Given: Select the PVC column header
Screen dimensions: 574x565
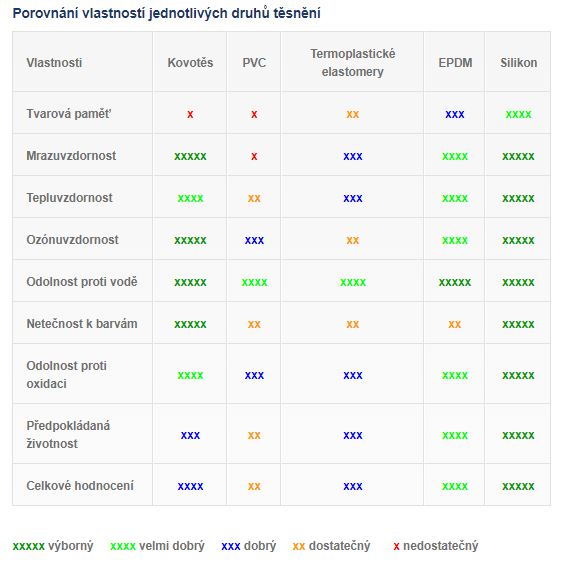Looking at the screenshot, I should (254, 63).
